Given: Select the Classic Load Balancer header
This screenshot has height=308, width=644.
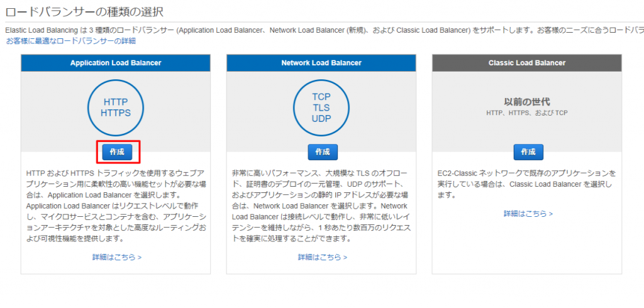Looking at the screenshot, I should click(527, 63).
